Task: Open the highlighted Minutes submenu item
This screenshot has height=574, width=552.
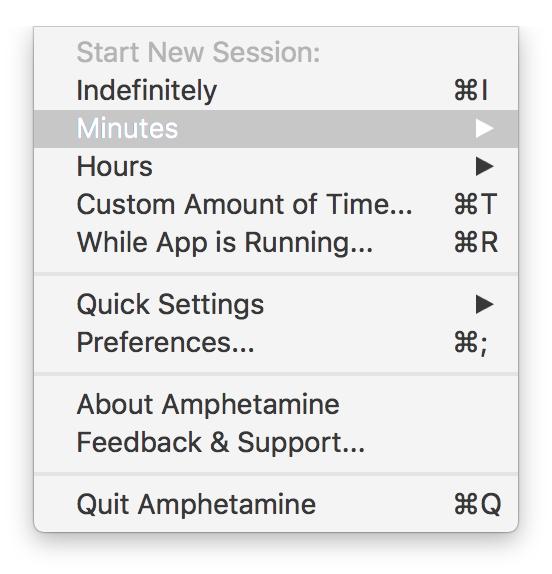Action: (x=276, y=128)
